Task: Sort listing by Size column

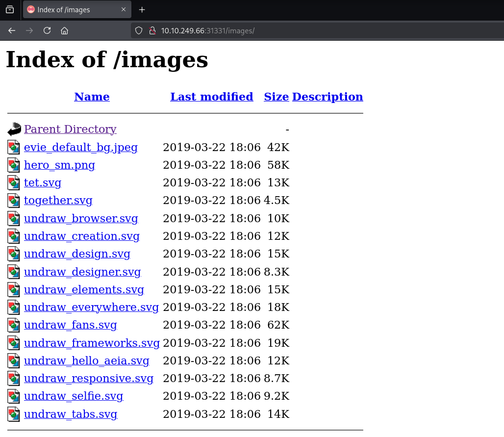Action: [x=276, y=97]
